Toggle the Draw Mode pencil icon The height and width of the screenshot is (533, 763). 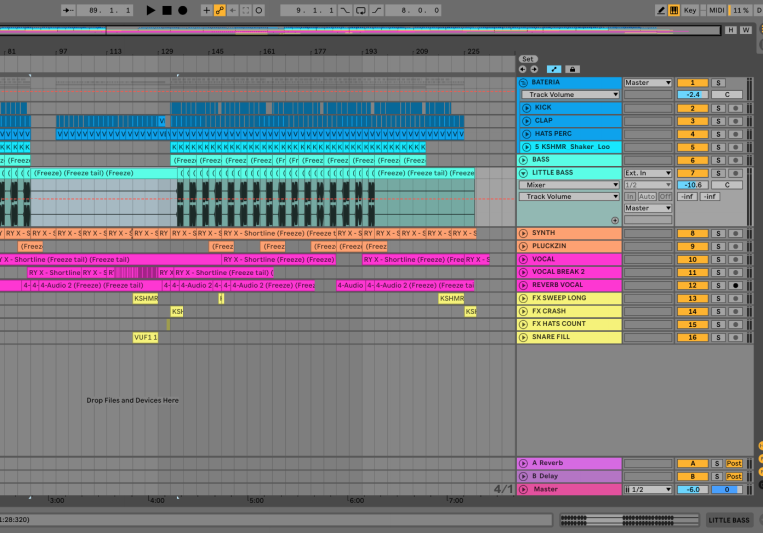click(660, 10)
